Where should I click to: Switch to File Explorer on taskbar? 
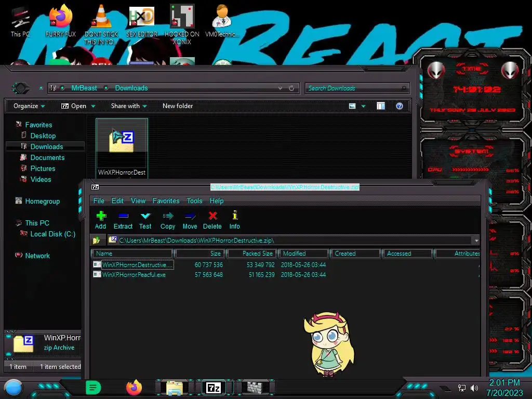tap(175, 388)
